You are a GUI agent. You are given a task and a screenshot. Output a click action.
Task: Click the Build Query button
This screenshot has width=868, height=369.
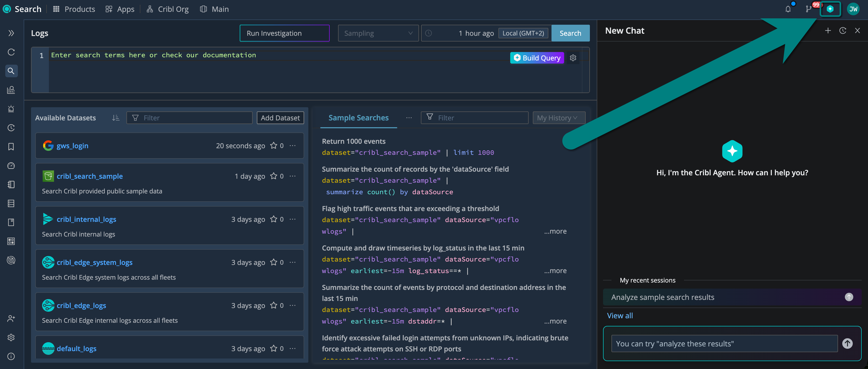[x=537, y=58]
